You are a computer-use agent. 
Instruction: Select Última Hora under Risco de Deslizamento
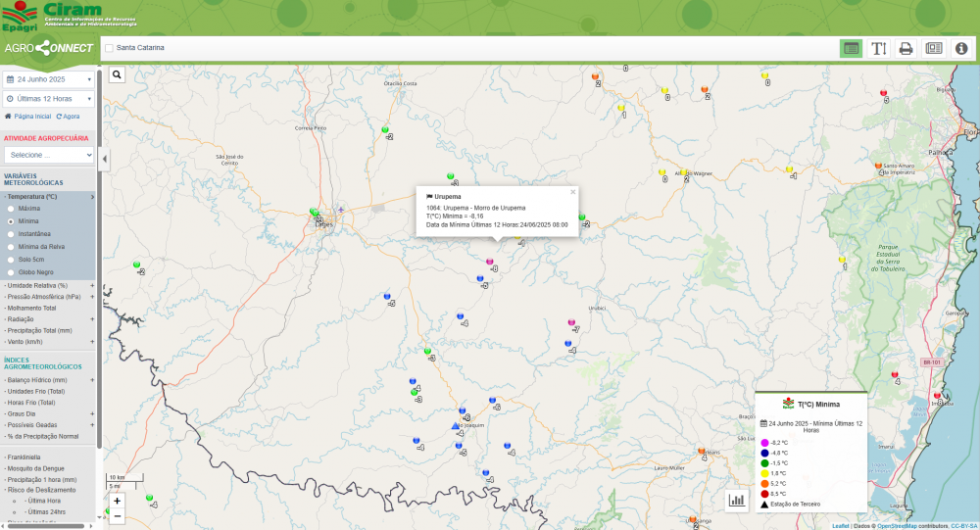[42, 501]
